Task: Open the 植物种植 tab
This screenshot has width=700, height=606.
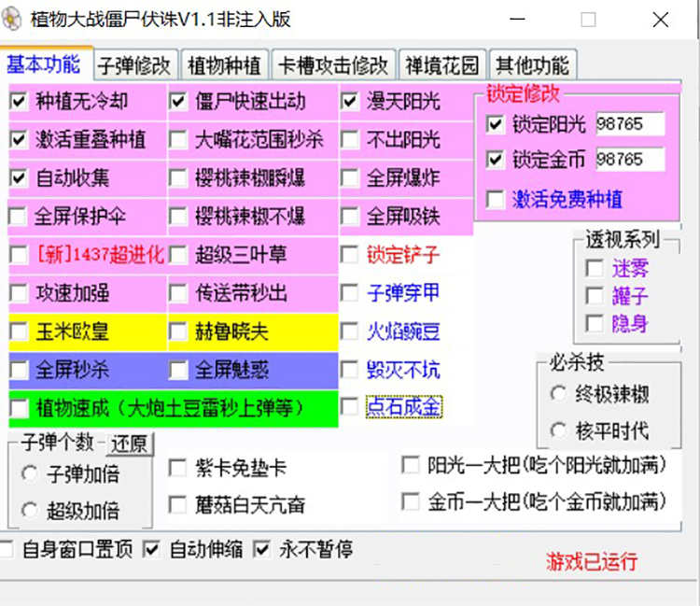Action: [224, 65]
